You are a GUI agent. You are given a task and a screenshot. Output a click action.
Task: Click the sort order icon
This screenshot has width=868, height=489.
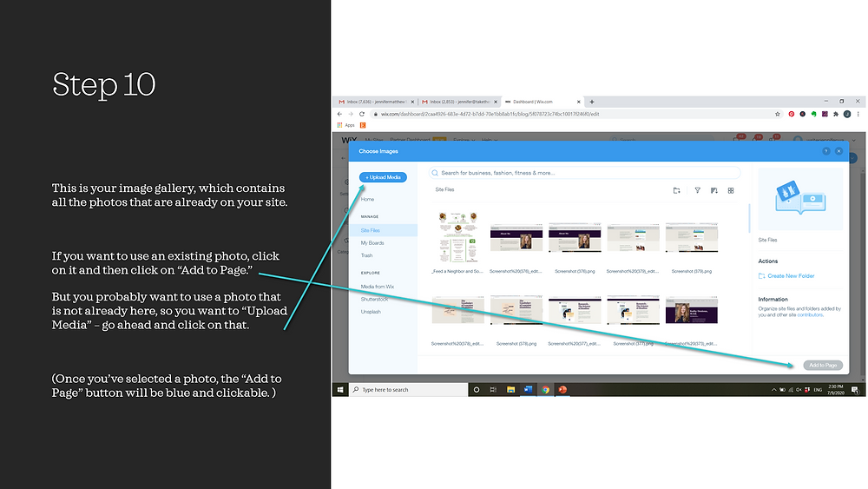click(714, 190)
